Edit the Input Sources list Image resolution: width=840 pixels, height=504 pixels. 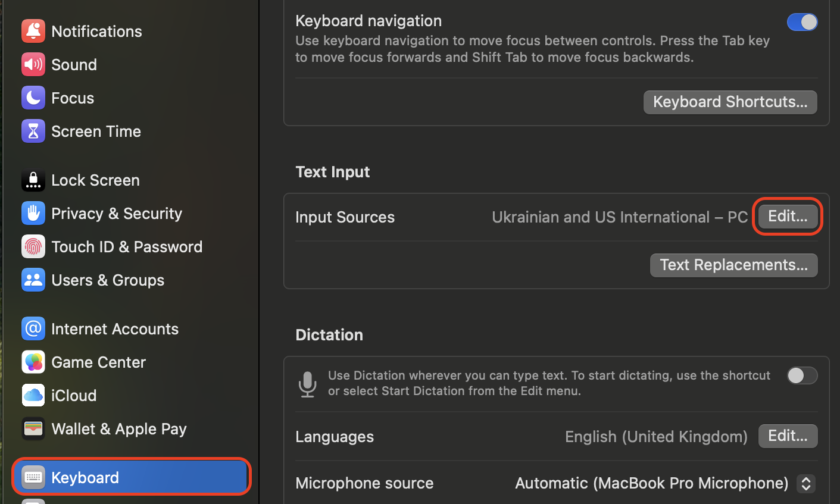[787, 216]
